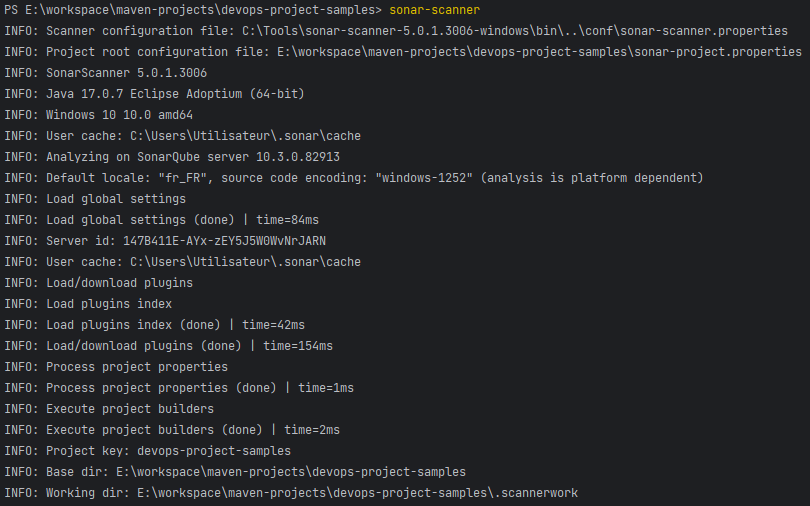Click the sonar-project.properties file path

(x=539, y=52)
